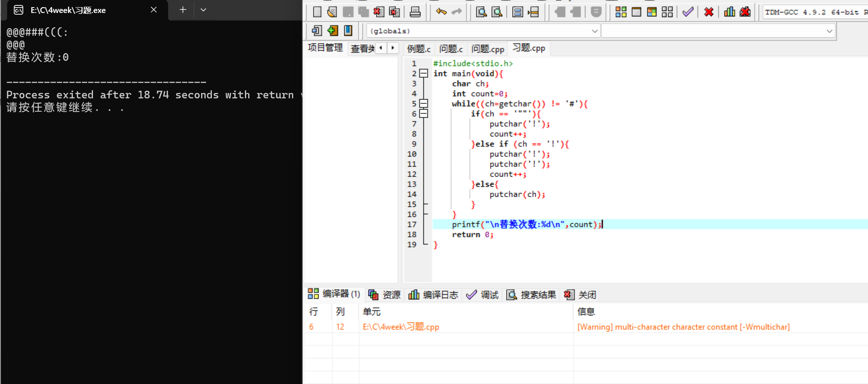Open Find with the first magnifier icon
The height and width of the screenshot is (384, 868).
coord(481,12)
